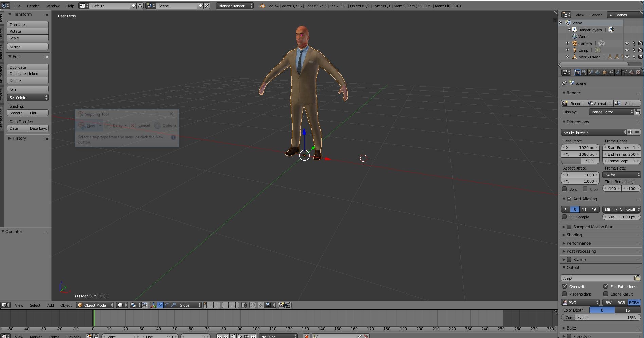Viewport: 644px width, 338px height.
Task: Open the Add menu in 3D view header
Action: coord(50,305)
